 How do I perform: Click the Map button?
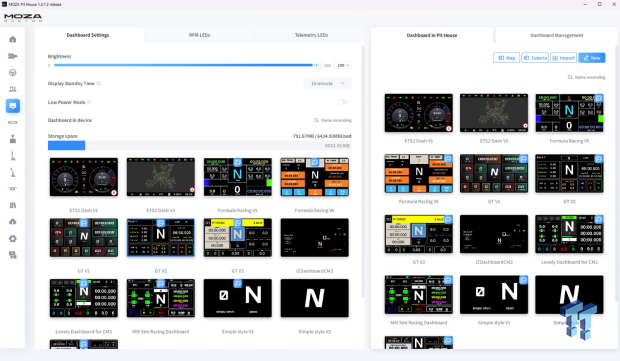(x=507, y=58)
